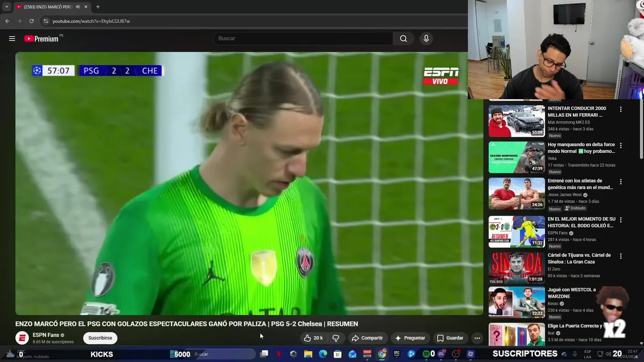This screenshot has width=644, height=362.
Task: Open OBS Studio from the taskbar
Action: pos(456,354)
